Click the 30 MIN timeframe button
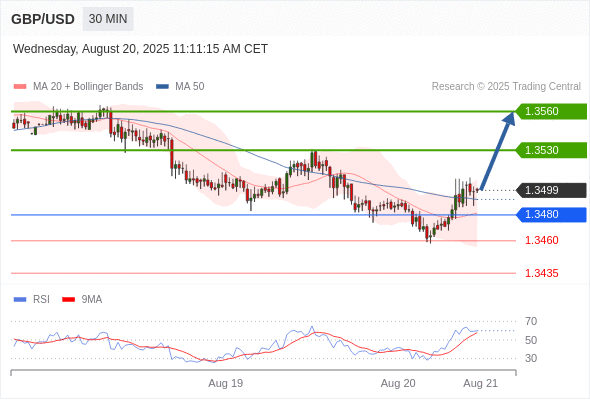The height and width of the screenshot is (400, 590). pyautogui.click(x=108, y=19)
